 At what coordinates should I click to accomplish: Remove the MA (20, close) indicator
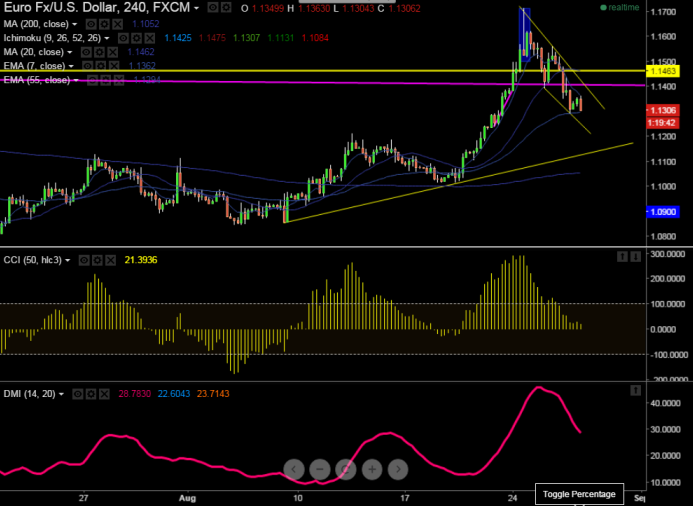pyautogui.click(x=113, y=52)
